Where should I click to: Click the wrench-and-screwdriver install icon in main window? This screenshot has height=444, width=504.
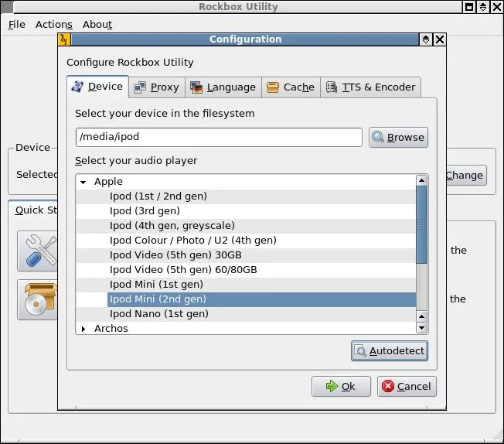click(x=38, y=251)
